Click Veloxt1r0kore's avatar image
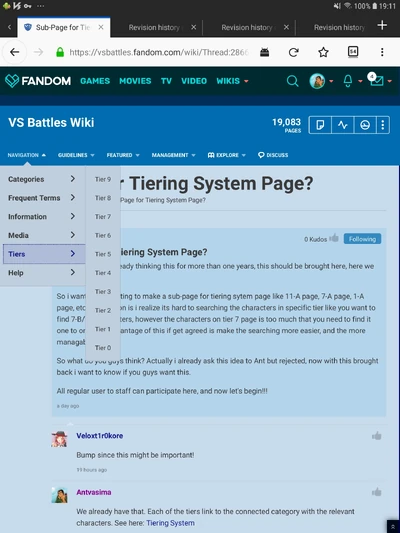Viewport: 400px width, 533px height. [59, 439]
